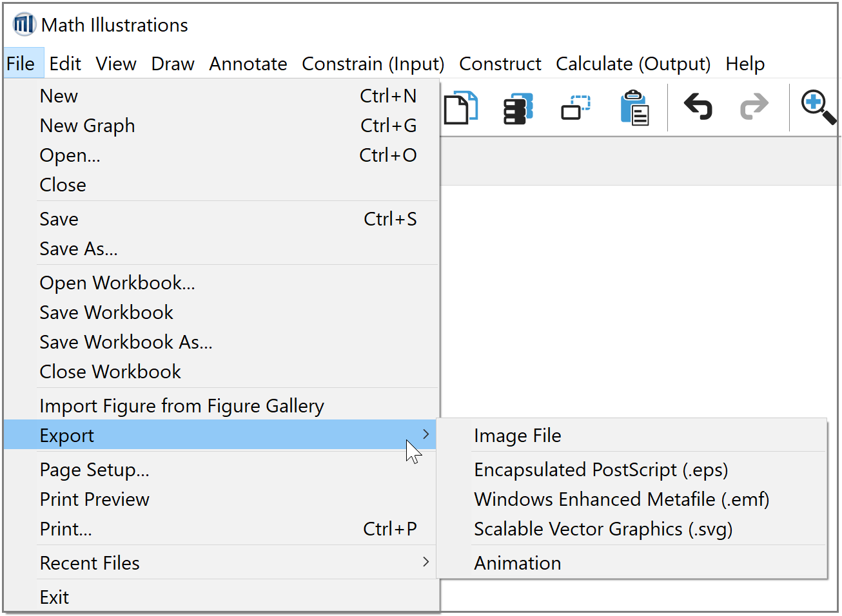Select Image File from Export submenu
842x616 pixels.
517,436
